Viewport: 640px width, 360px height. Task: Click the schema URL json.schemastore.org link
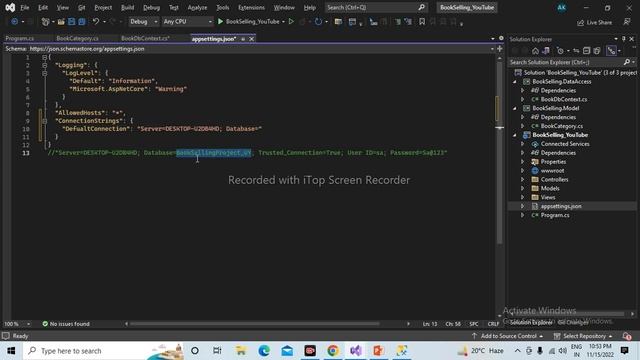click(x=87, y=49)
